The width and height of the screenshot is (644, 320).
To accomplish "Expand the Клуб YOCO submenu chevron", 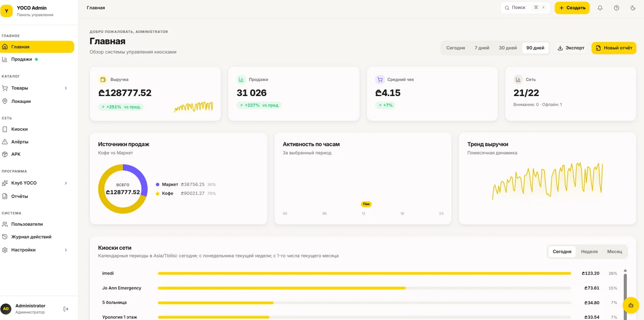I will [66, 183].
